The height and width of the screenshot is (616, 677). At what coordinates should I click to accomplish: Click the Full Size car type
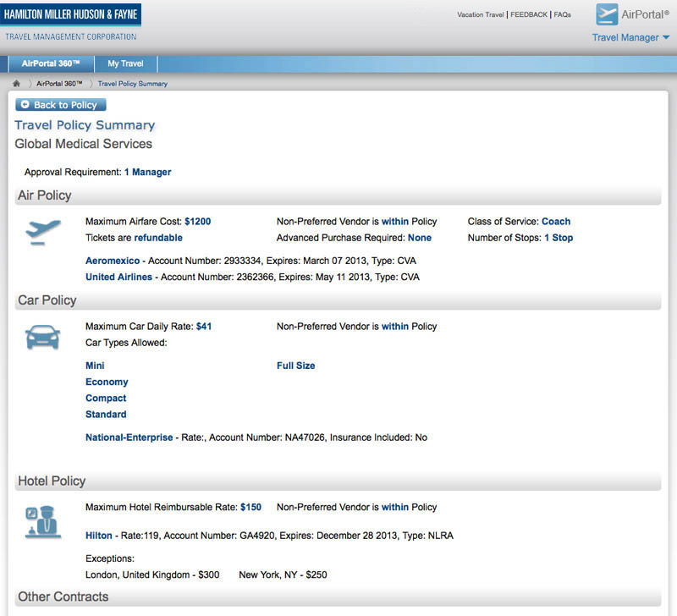(x=295, y=366)
